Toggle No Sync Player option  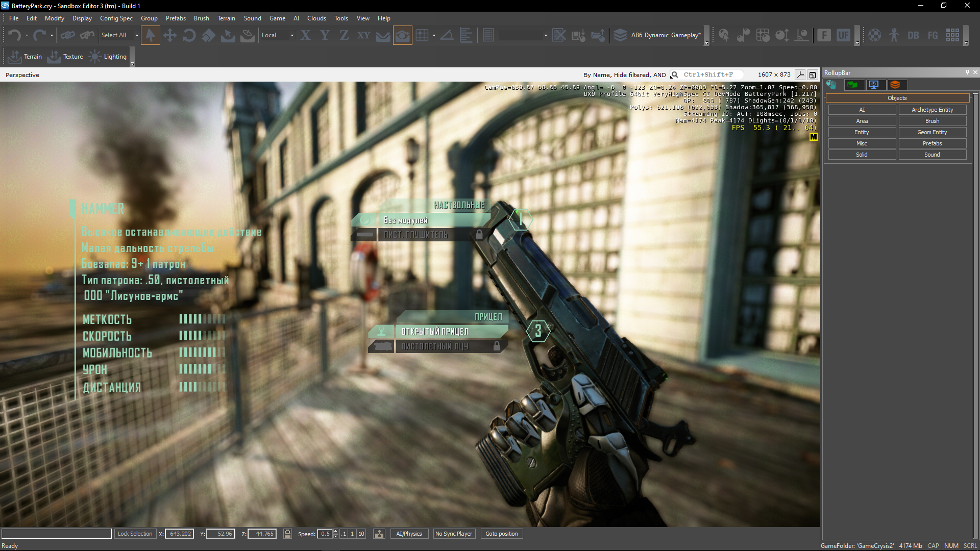point(453,534)
